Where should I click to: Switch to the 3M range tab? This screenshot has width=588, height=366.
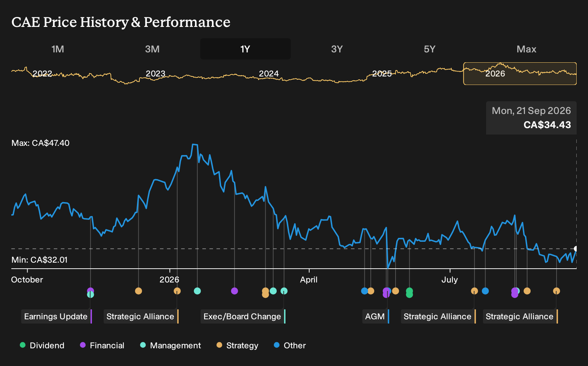point(152,49)
